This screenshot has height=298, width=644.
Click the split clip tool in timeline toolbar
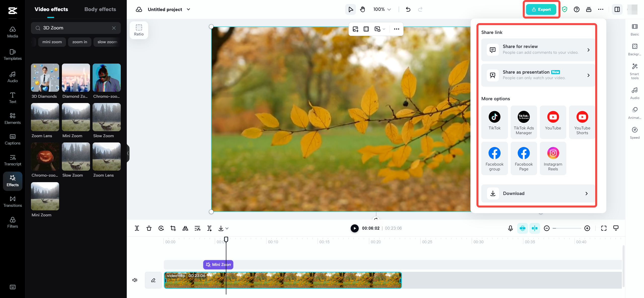click(137, 228)
